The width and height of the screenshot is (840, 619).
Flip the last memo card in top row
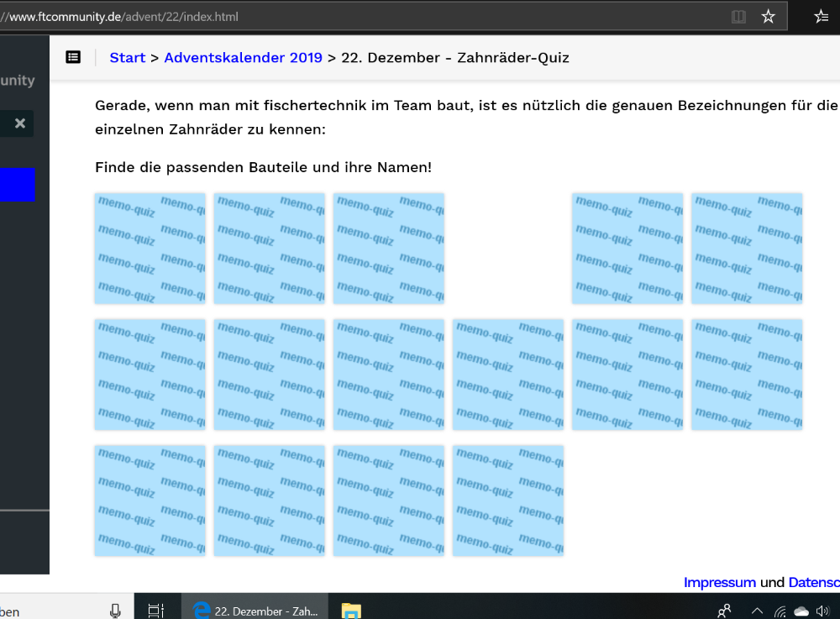[x=747, y=249]
